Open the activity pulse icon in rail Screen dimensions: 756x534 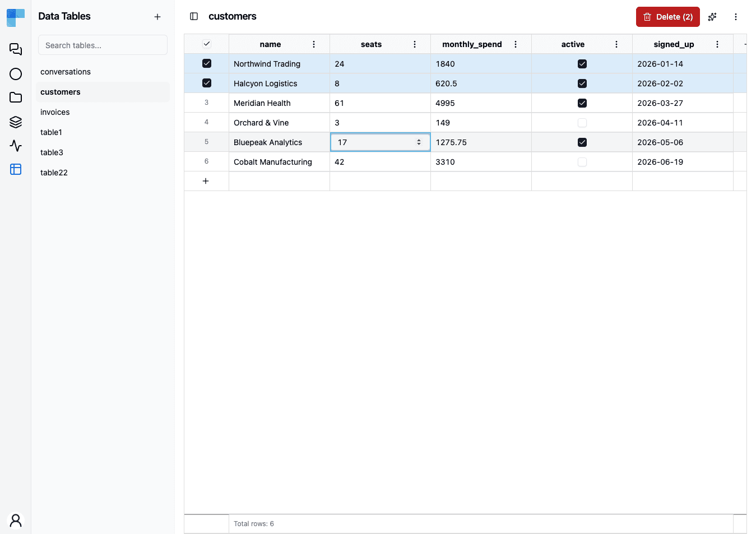tap(16, 146)
